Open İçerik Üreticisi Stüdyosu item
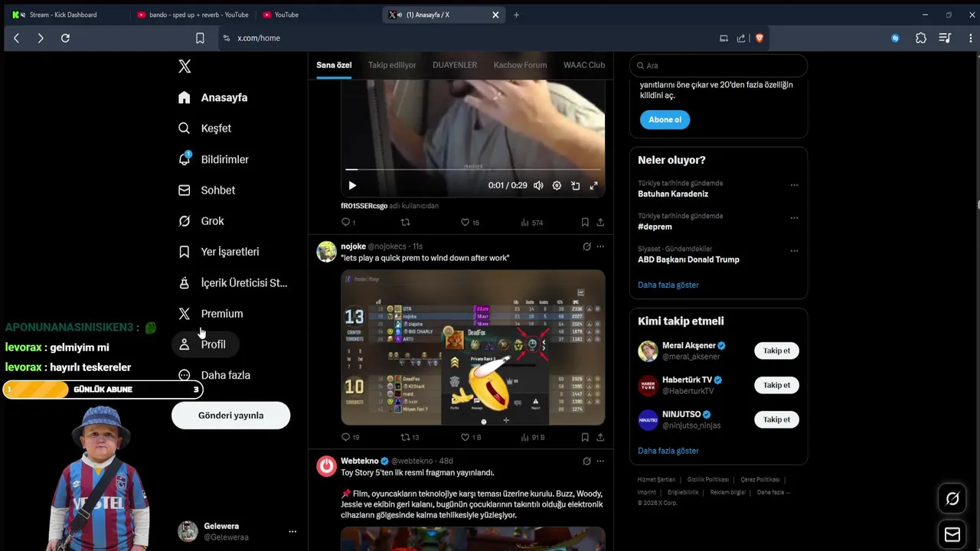The height and width of the screenshot is (551, 980). 234,282
